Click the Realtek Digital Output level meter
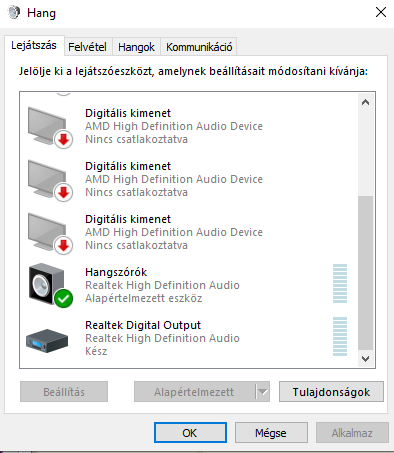Image resolution: width=394 pixels, height=453 pixels. point(340,337)
